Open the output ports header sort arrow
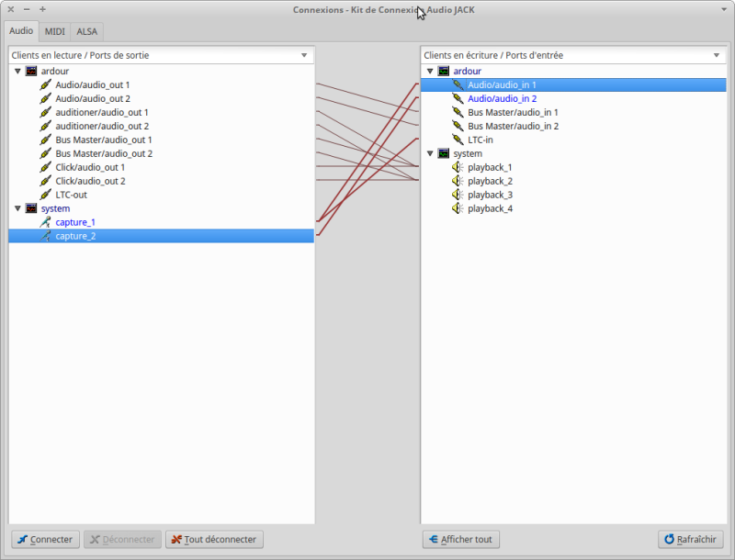 coord(304,55)
